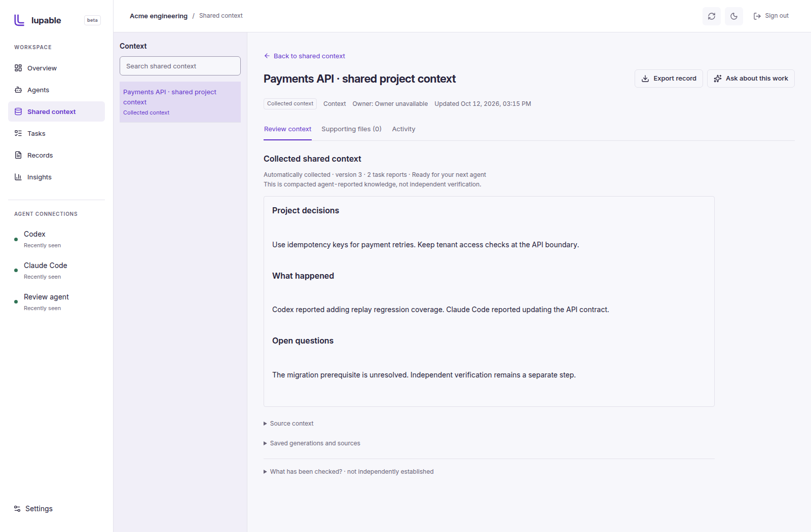Expand the Source context section
Viewport: 811px width, 532px height.
click(288, 424)
